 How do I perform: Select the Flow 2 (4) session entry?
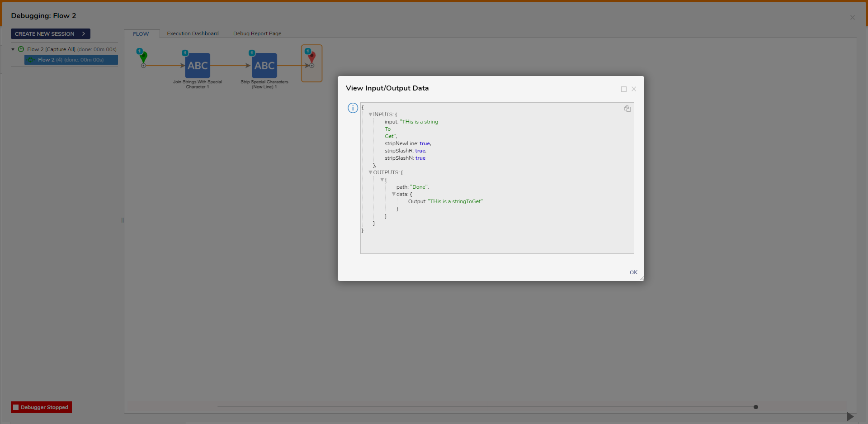pos(71,60)
